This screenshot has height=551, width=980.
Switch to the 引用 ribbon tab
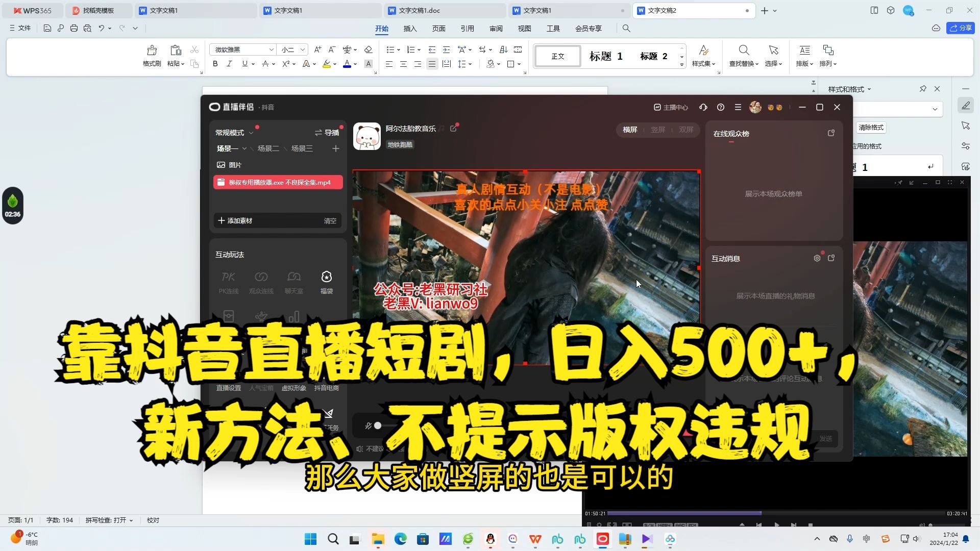[x=467, y=29]
